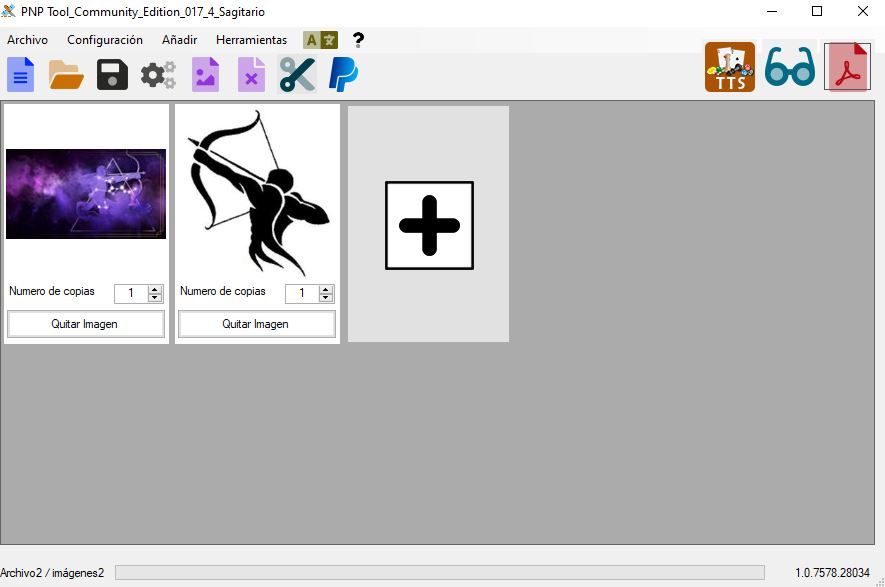Open the PayPal donation icon

click(x=342, y=74)
